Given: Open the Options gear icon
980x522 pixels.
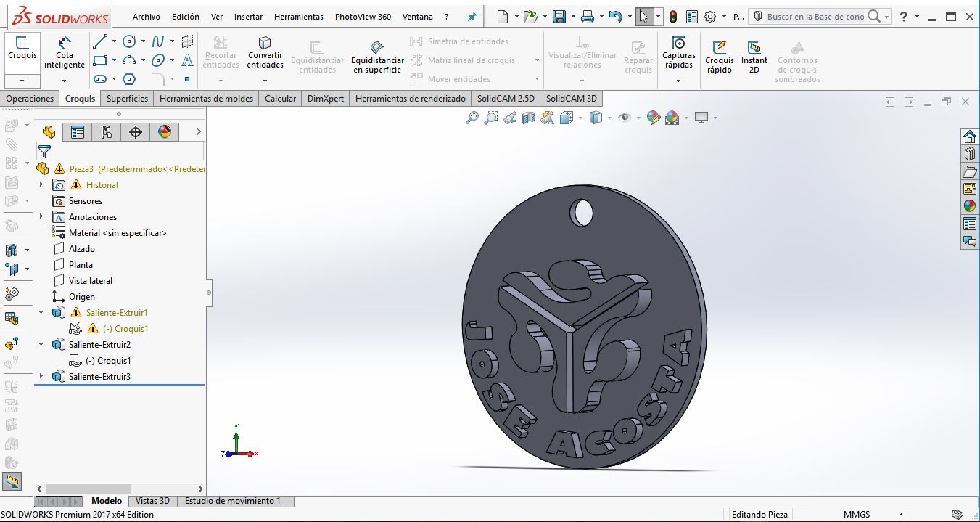Looking at the screenshot, I should tap(710, 17).
